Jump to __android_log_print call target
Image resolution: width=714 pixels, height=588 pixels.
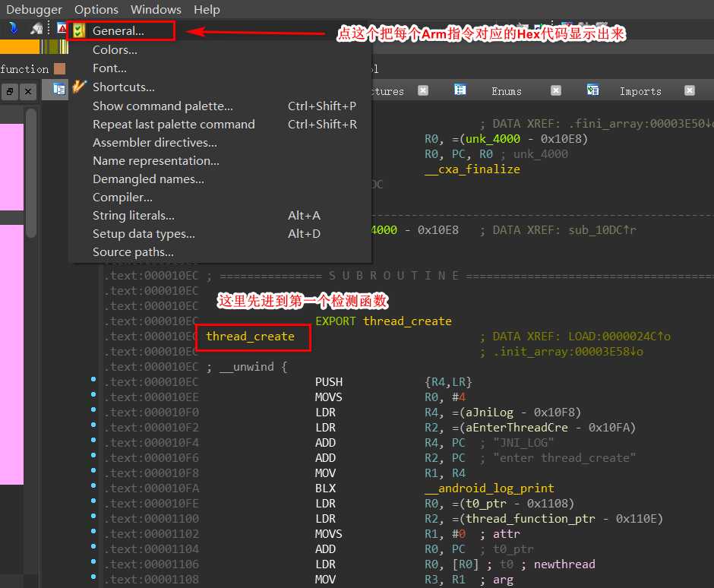489,488
